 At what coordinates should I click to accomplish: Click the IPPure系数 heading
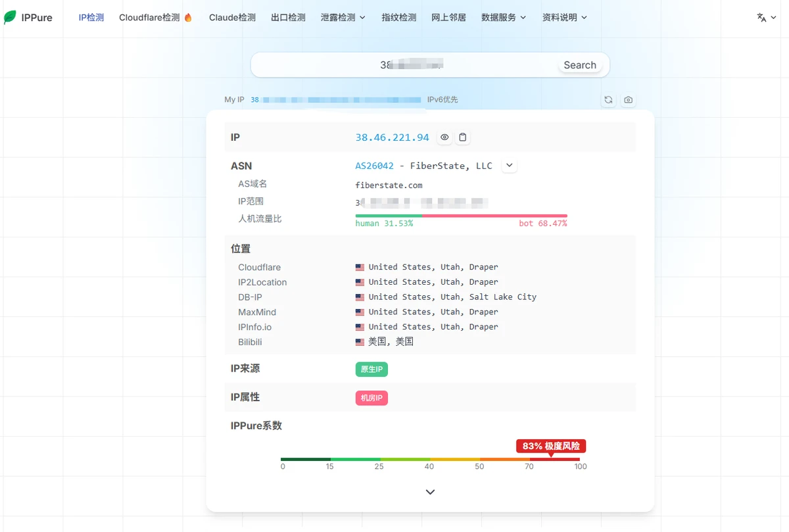pos(256,425)
